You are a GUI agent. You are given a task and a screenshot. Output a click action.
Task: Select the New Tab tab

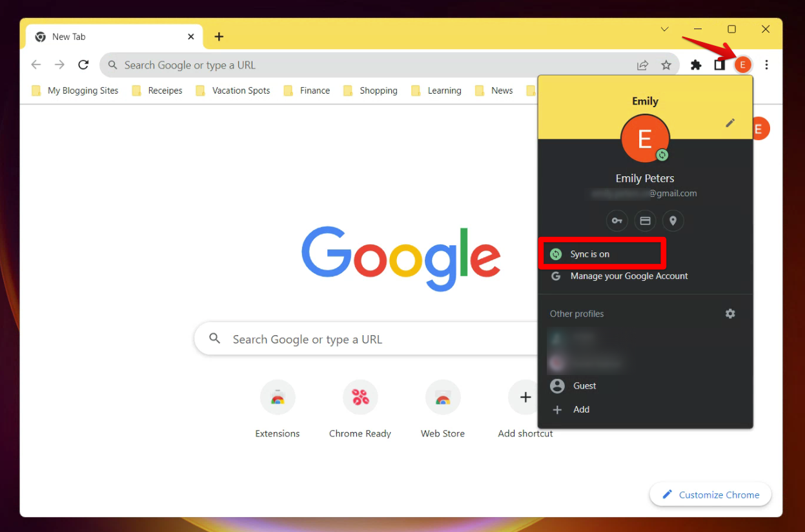point(115,37)
